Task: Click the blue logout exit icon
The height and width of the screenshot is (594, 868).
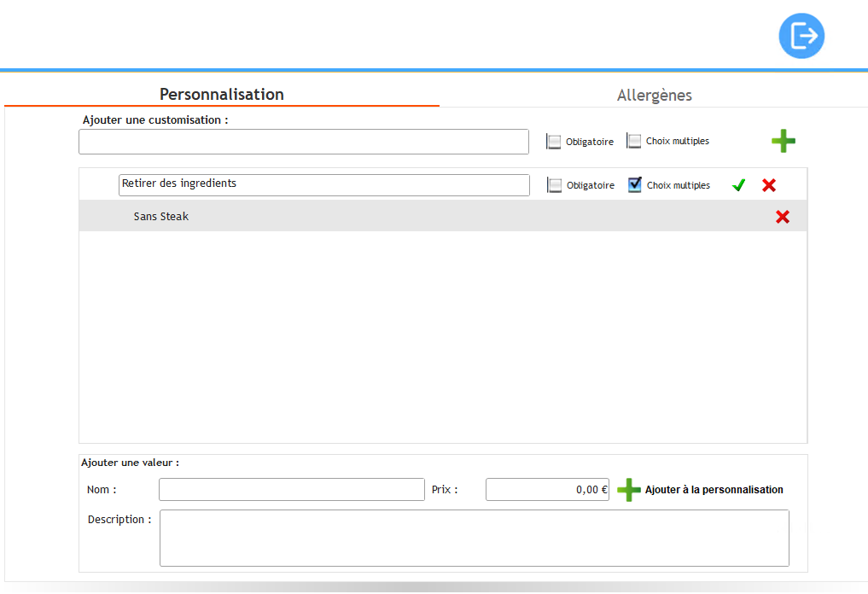Action: point(801,36)
